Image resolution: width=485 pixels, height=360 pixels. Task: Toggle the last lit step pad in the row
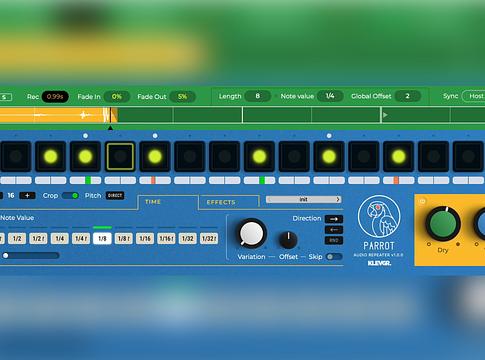398,156
